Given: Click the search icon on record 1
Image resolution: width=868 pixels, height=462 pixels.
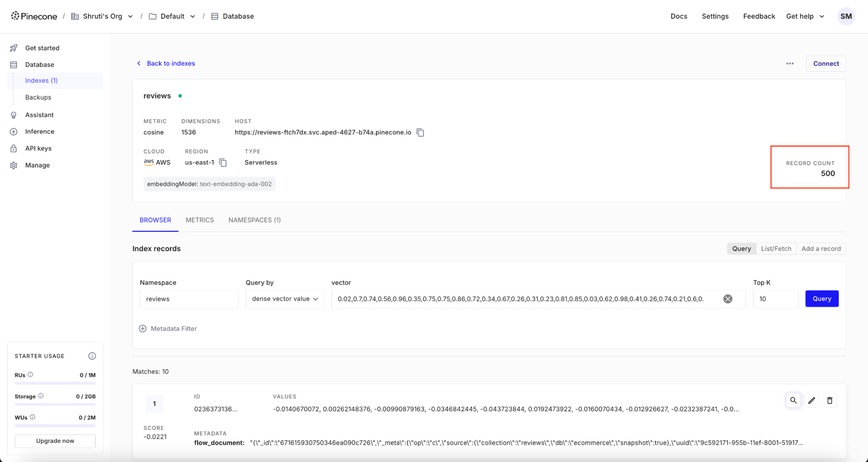Looking at the screenshot, I should (x=793, y=400).
